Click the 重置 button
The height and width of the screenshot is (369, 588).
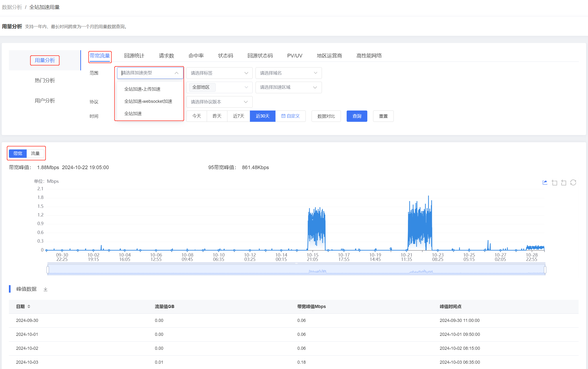pyautogui.click(x=383, y=116)
